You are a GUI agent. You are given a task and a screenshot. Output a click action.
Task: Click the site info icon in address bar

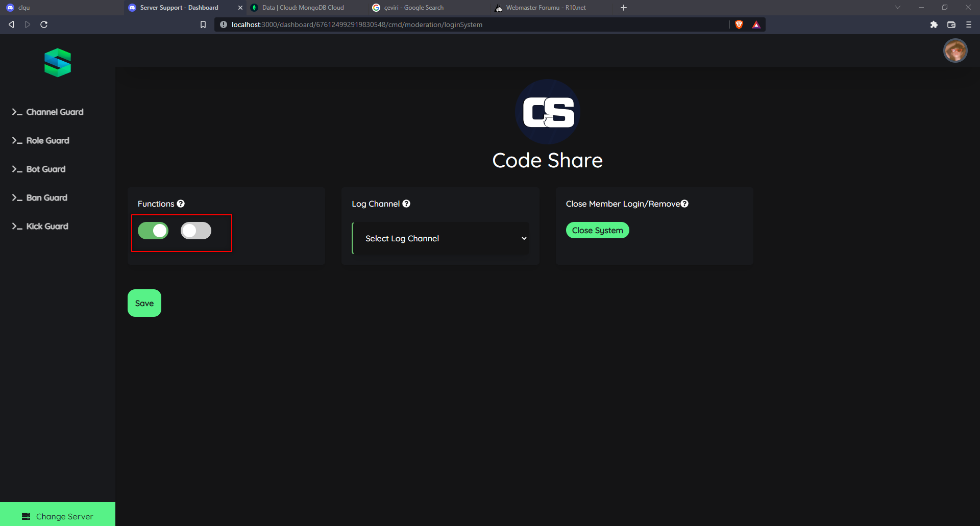223,24
